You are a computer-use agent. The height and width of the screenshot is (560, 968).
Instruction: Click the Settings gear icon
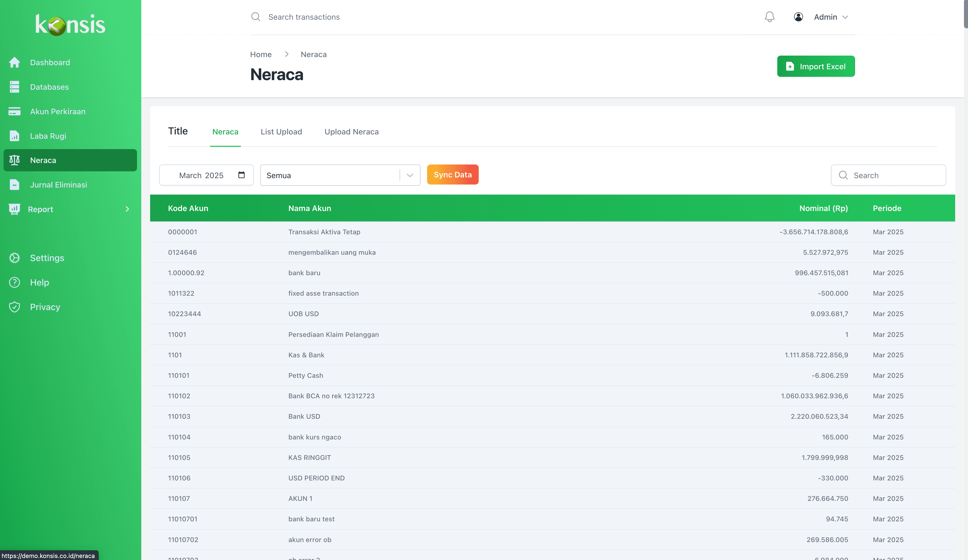[15, 258]
